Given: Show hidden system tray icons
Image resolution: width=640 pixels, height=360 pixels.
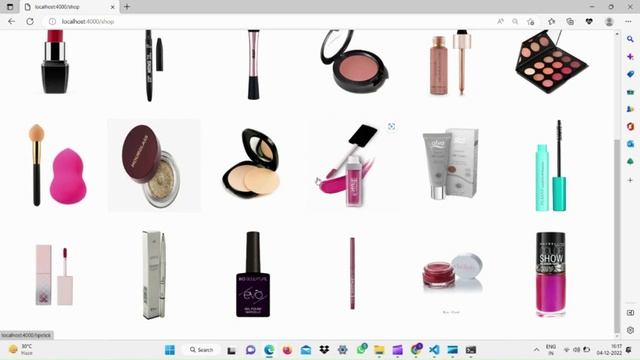Looking at the screenshot, I should (536, 350).
